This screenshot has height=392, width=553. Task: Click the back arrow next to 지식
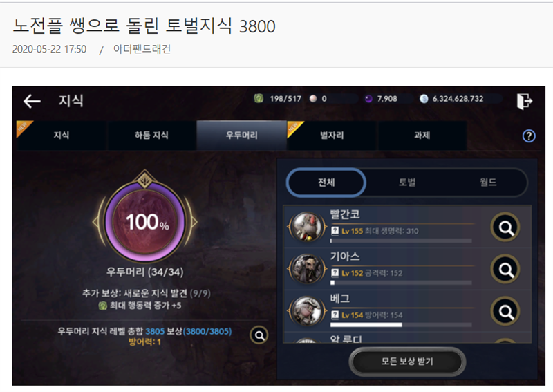click(32, 101)
